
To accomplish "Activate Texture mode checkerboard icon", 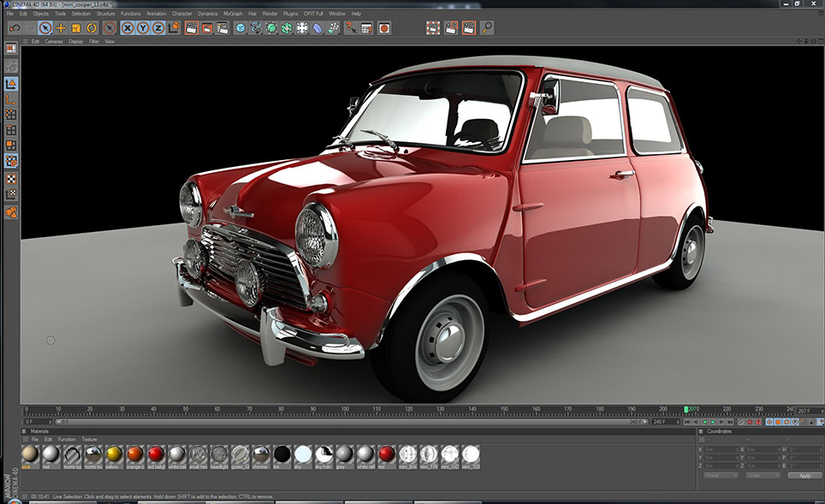I will point(11,179).
